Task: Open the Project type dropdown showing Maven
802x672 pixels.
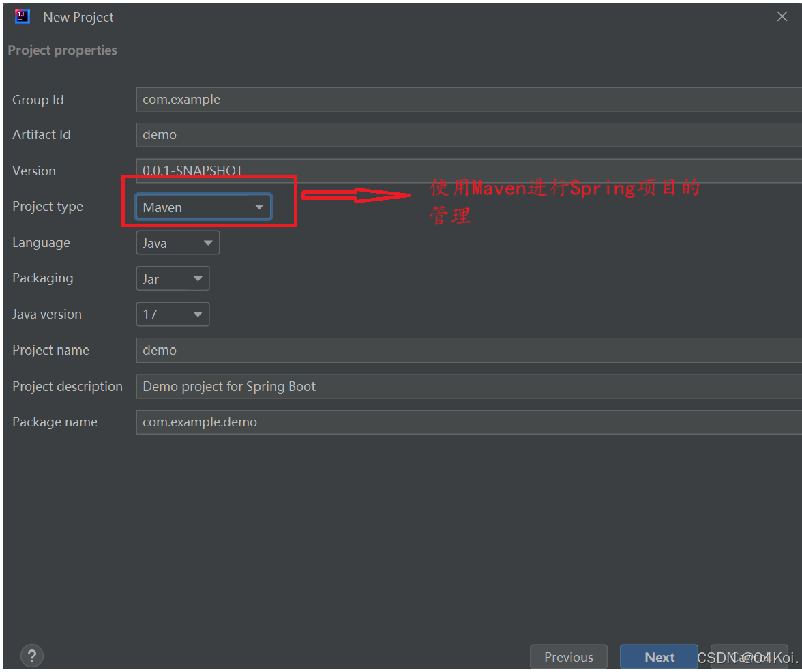Action: click(198, 206)
